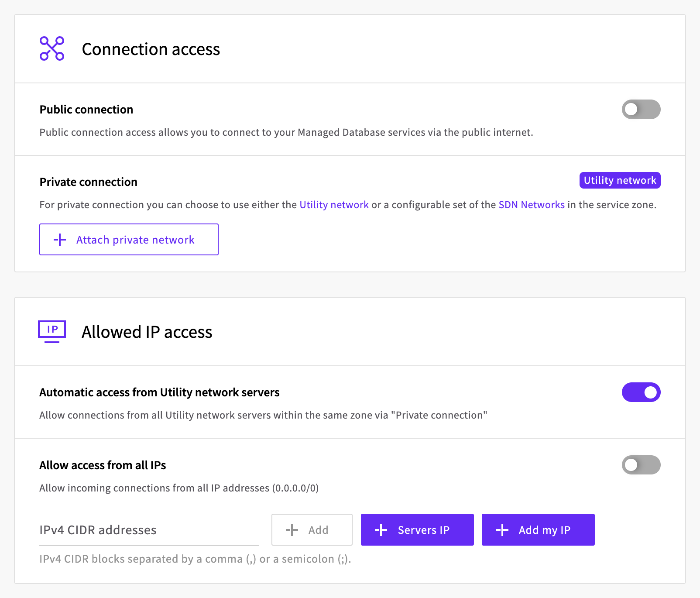Image resolution: width=700 pixels, height=598 pixels.
Task: Select the Allowed IP access heading
Action: tap(147, 332)
